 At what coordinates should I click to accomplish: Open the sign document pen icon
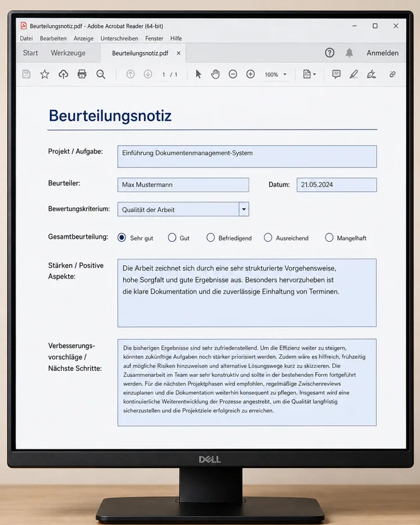click(x=371, y=74)
